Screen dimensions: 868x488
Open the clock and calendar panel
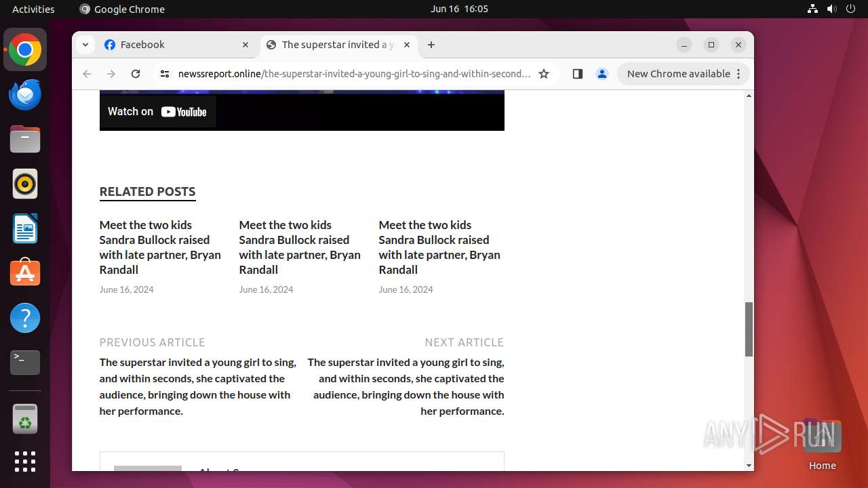(459, 9)
